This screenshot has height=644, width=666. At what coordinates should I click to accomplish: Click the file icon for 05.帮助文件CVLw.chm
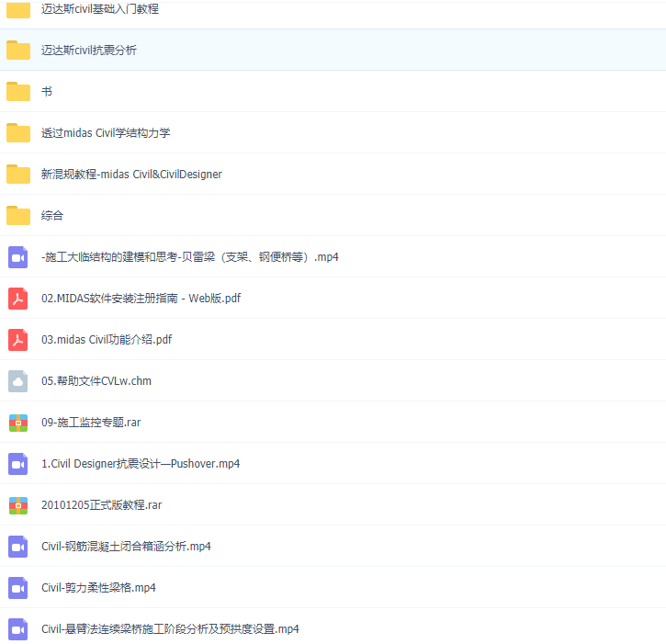(17, 381)
